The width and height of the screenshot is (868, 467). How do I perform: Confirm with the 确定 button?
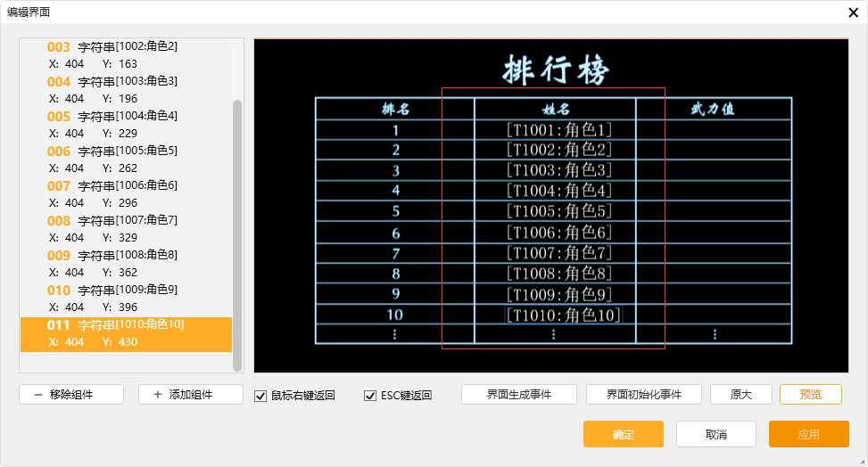coord(623,435)
